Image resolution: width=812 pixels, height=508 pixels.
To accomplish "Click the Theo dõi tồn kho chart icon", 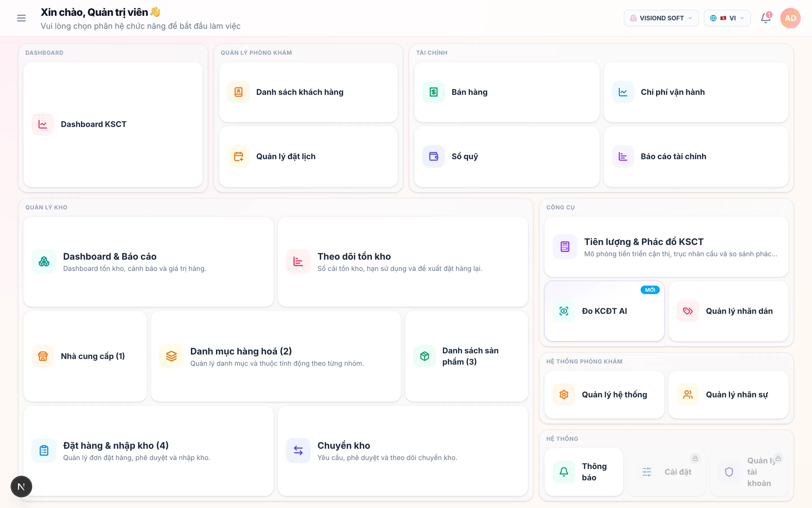I will pos(298,261).
